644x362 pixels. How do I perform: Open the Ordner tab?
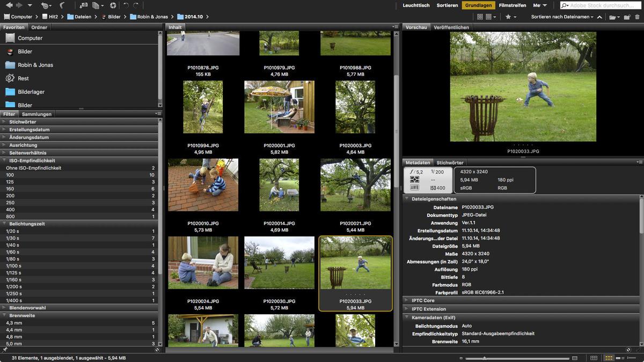(x=39, y=27)
